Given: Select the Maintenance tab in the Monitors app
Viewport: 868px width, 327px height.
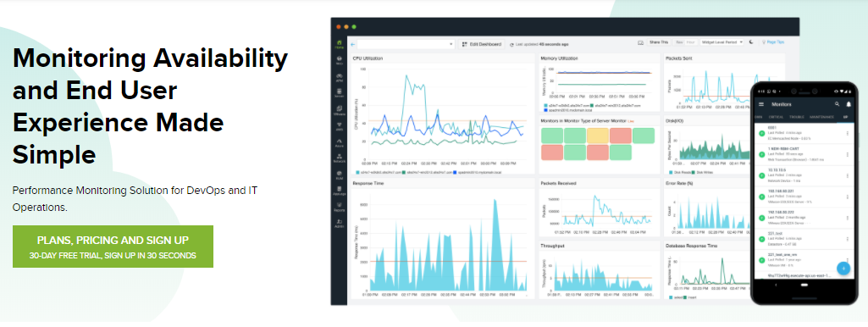Looking at the screenshot, I should (x=821, y=116).
